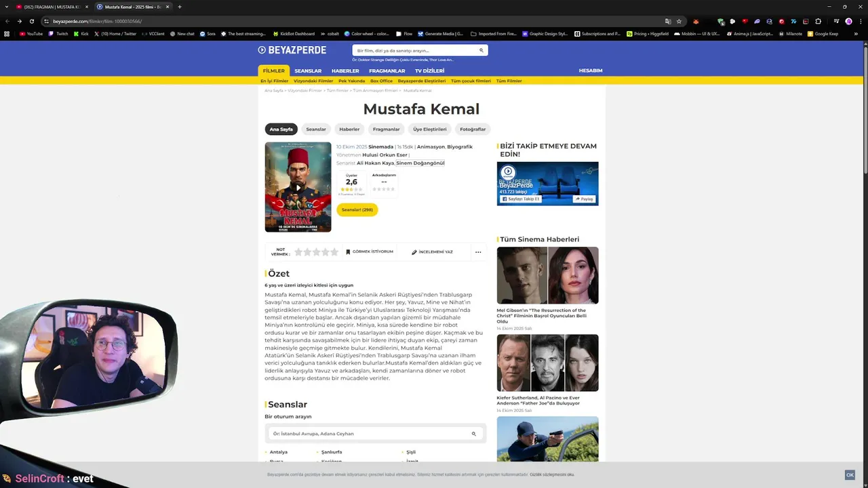Image resolution: width=868 pixels, height=488 pixels.
Task: Select the Seanslar pill tab
Action: (x=316, y=129)
